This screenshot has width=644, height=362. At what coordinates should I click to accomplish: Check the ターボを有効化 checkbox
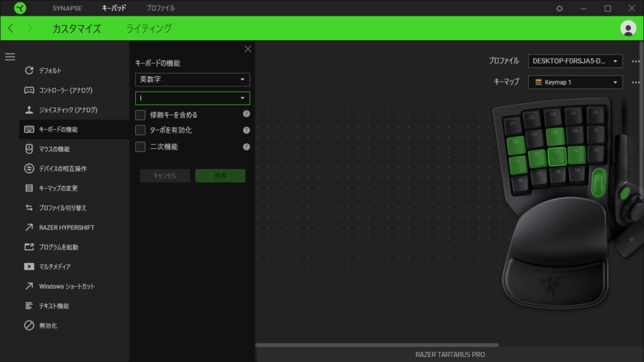click(140, 130)
